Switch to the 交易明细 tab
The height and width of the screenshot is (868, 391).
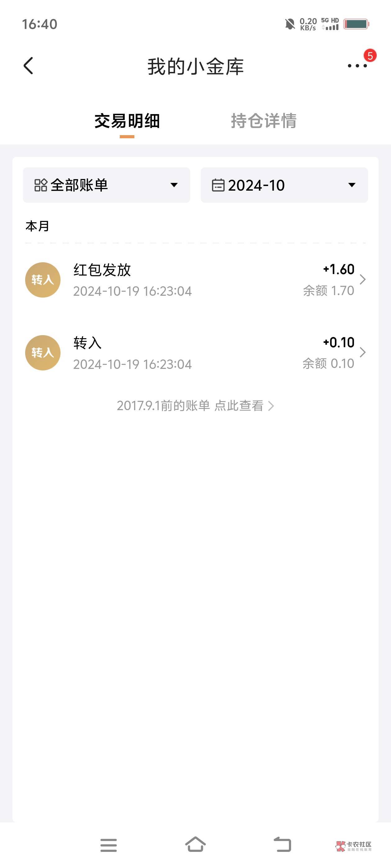127,121
